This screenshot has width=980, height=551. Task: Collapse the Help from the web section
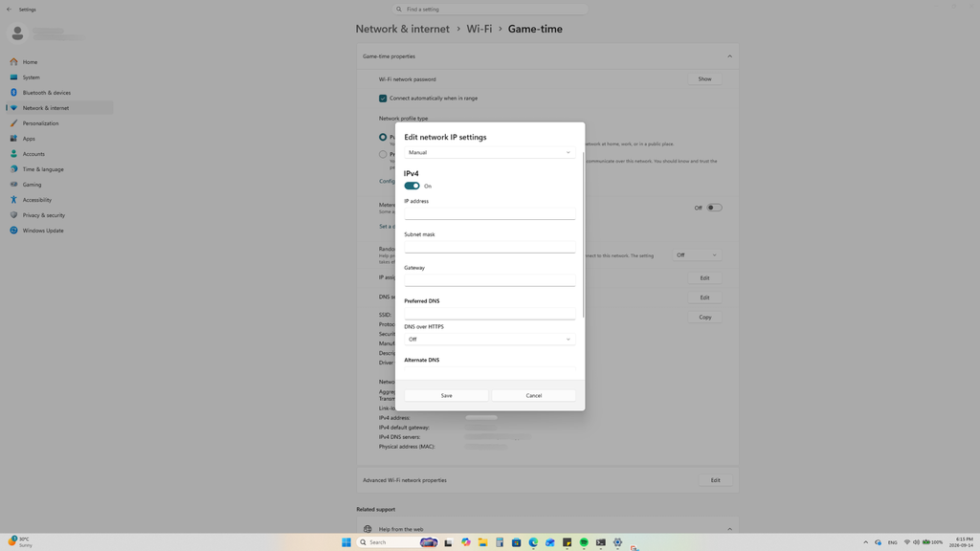[729, 529]
